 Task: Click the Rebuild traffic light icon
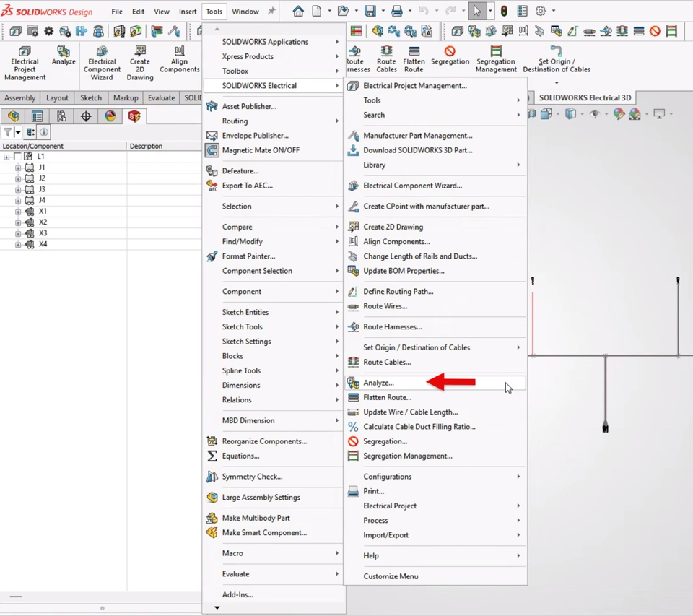point(504,11)
